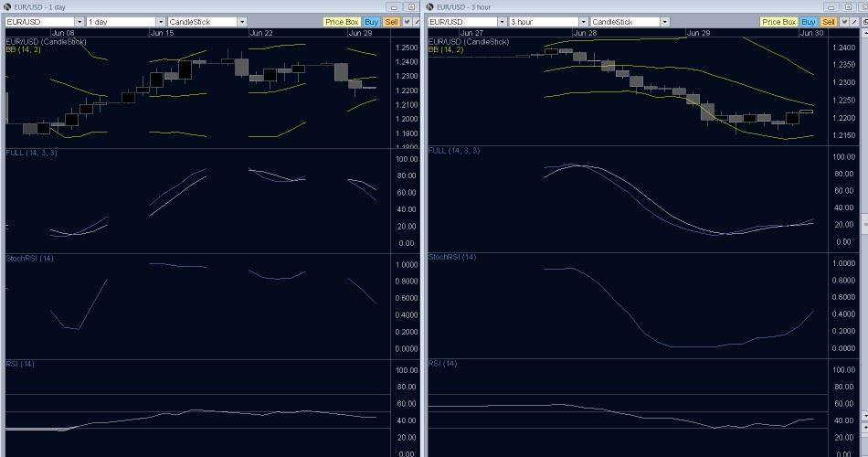868x457 pixels.
Task: Minimize the EUR/USD 3 hour chart window
Action: pyautogui.click(x=831, y=7)
